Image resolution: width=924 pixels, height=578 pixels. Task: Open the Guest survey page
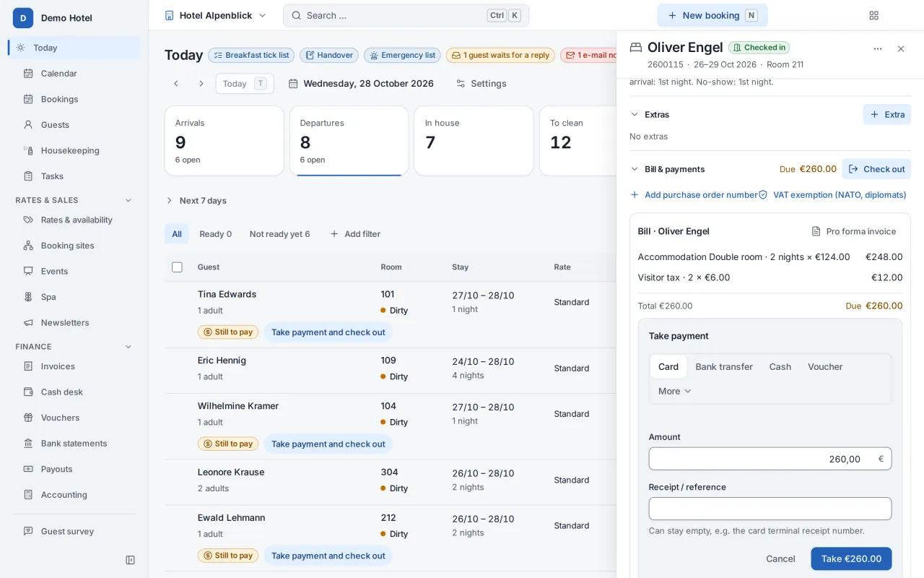click(74, 531)
